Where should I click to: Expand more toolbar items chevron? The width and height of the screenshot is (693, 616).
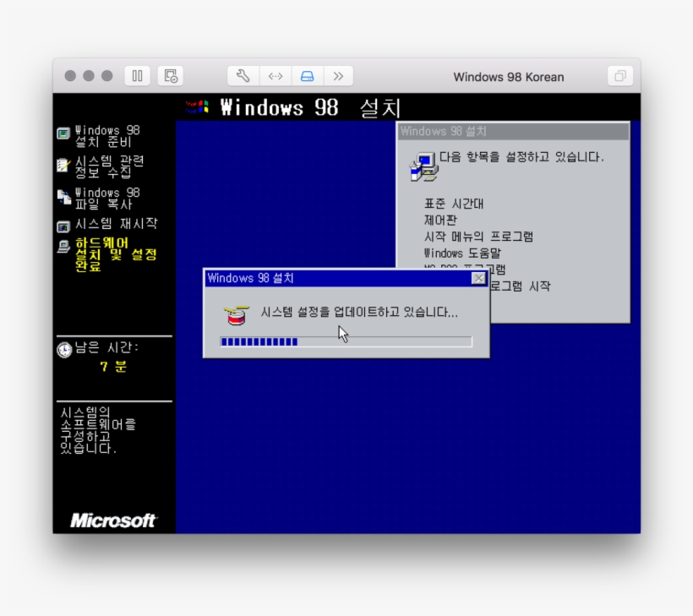[339, 76]
